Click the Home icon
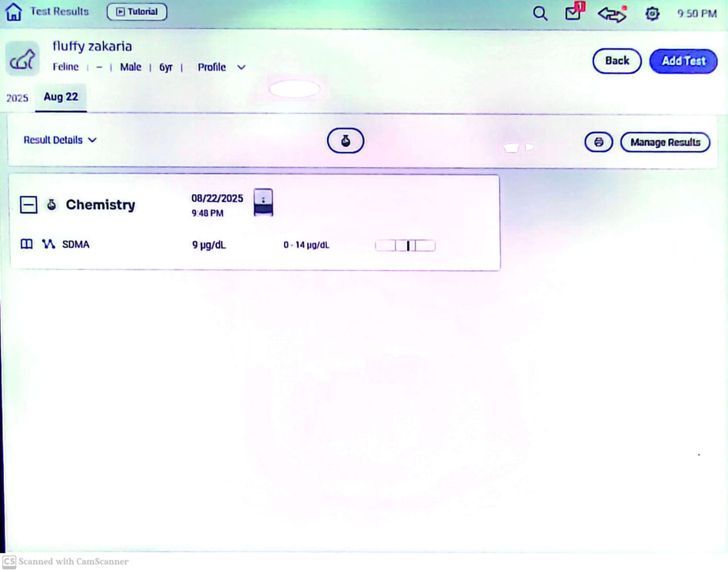The image size is (728, 572). tap(14, 11)
